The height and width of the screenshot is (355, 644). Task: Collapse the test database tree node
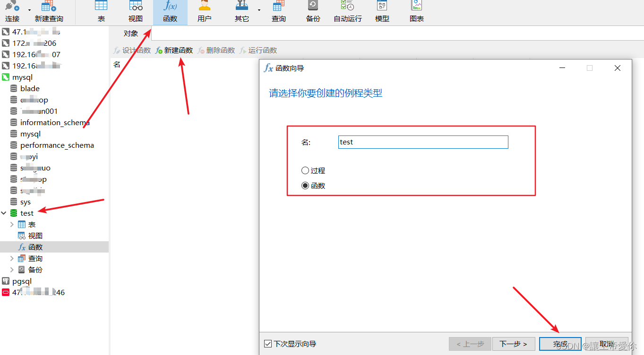(x=4, y=213)
